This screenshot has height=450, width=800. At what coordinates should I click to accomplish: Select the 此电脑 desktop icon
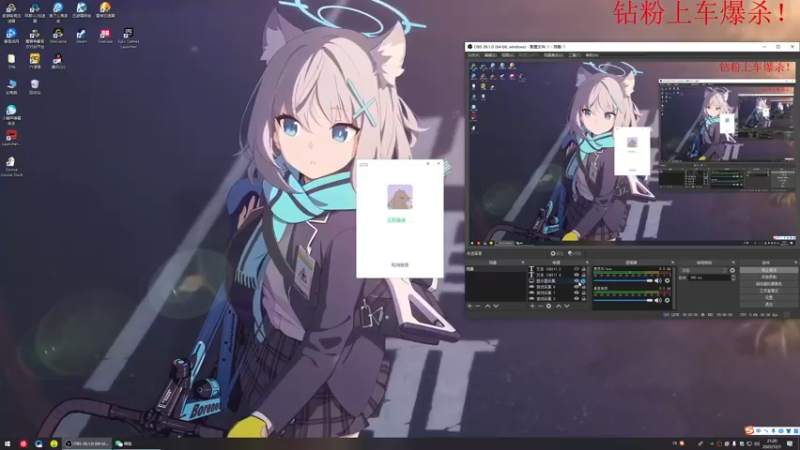[x=11, y=87]
